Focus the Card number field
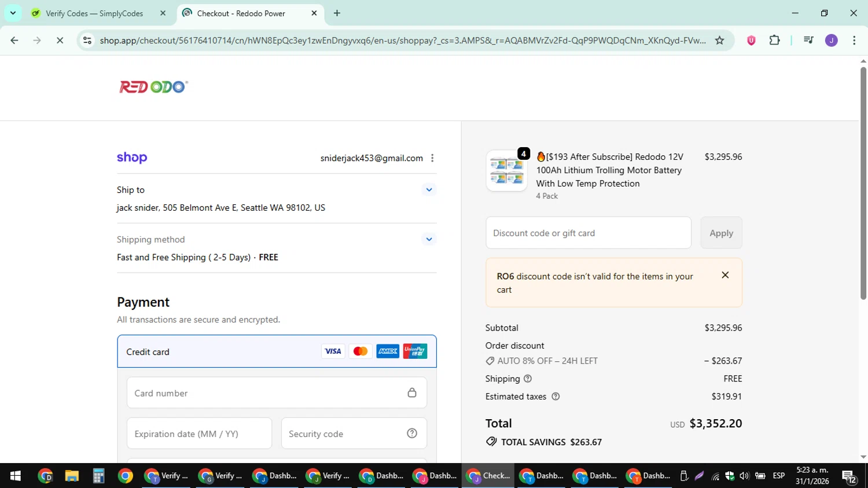Viewport: 868px width, 488px height. [277, 393]
